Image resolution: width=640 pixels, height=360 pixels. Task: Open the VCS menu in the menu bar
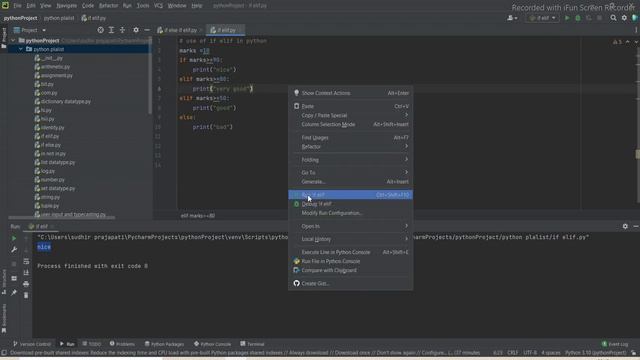tap(158, 6)
